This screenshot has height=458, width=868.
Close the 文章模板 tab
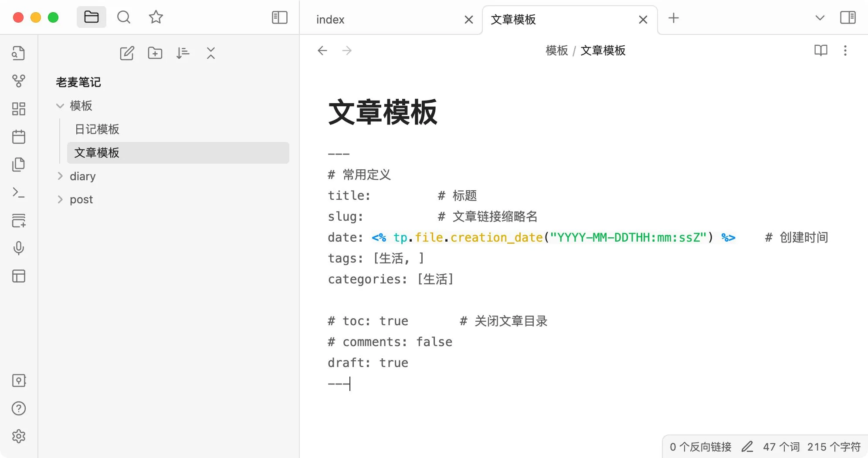tap(643, 20)
